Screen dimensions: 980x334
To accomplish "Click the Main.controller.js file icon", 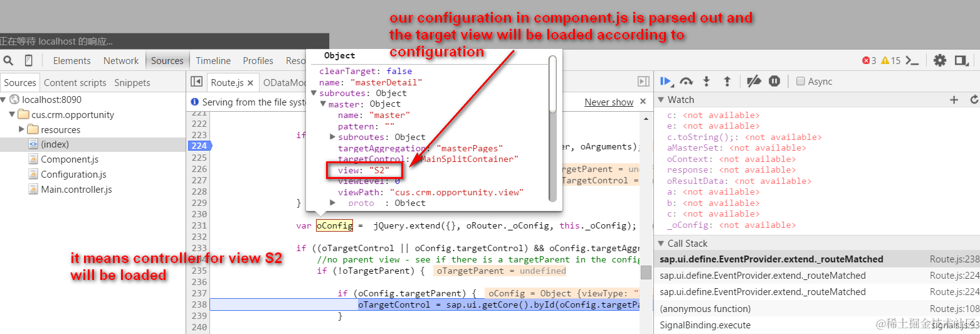I will 33,190.
